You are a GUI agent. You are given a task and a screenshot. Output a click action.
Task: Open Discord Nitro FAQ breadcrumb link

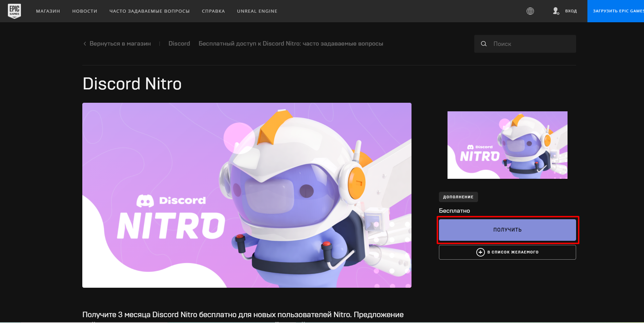[x=291, y=44]
